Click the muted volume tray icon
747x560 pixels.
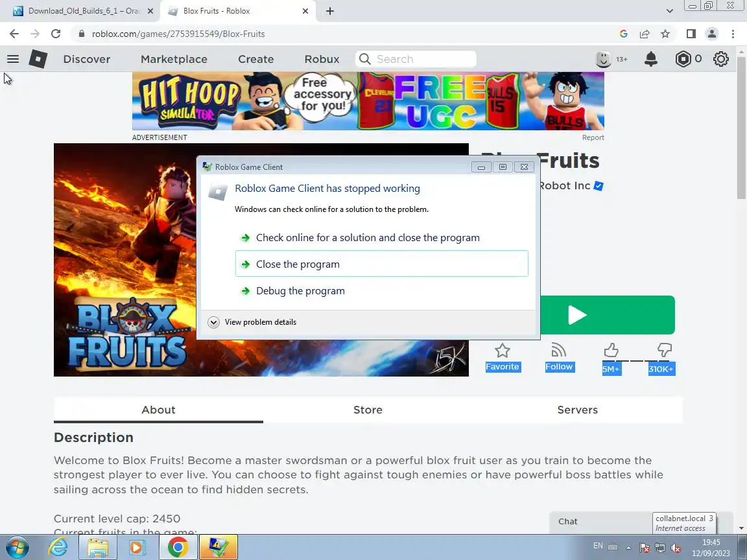(675, 548)
